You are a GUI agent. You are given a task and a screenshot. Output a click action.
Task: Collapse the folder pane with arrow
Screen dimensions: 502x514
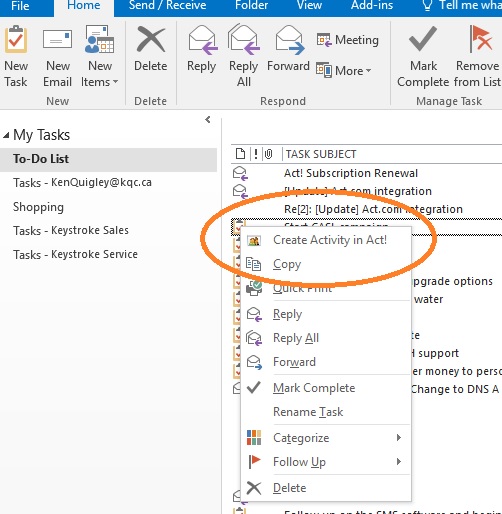click(x=208, y=119)
